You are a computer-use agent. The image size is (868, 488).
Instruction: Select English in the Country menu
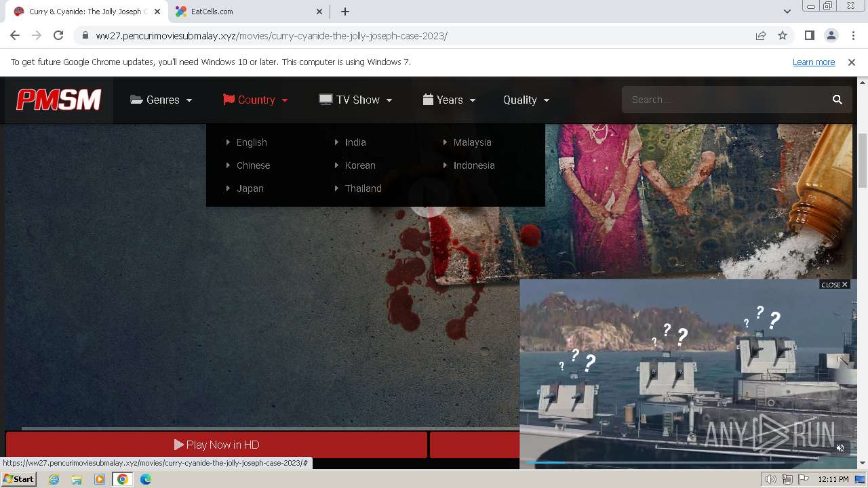click(252, 142)
